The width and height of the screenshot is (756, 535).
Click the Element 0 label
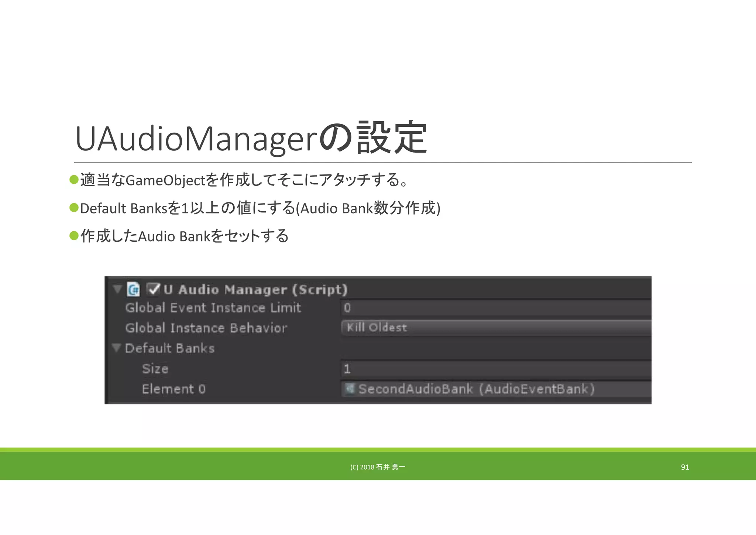(174, 389)
